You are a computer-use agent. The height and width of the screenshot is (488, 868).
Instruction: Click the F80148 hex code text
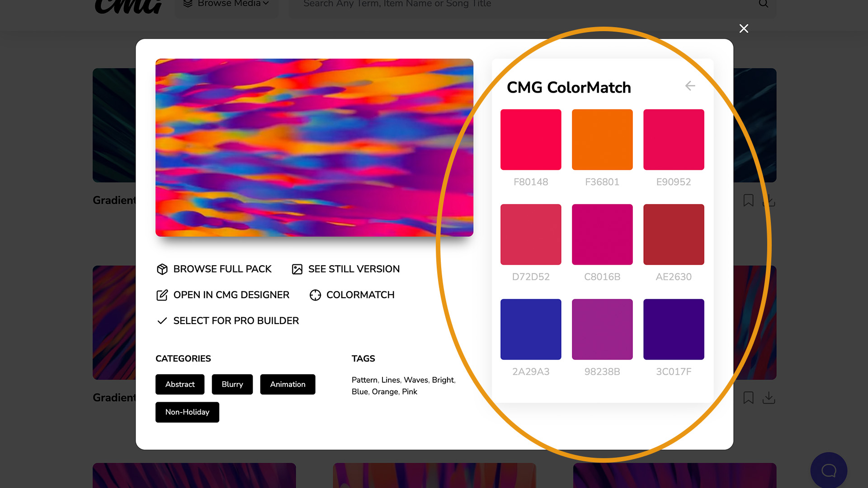[x=531, y=182]
